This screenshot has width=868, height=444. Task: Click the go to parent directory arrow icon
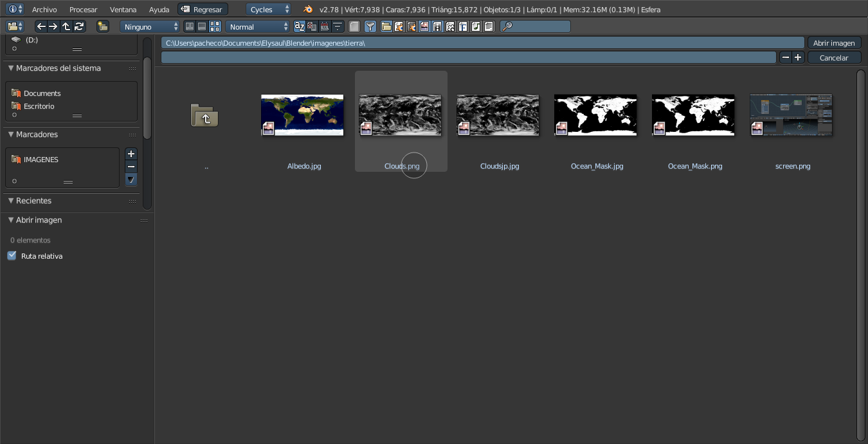coord(66,26)
